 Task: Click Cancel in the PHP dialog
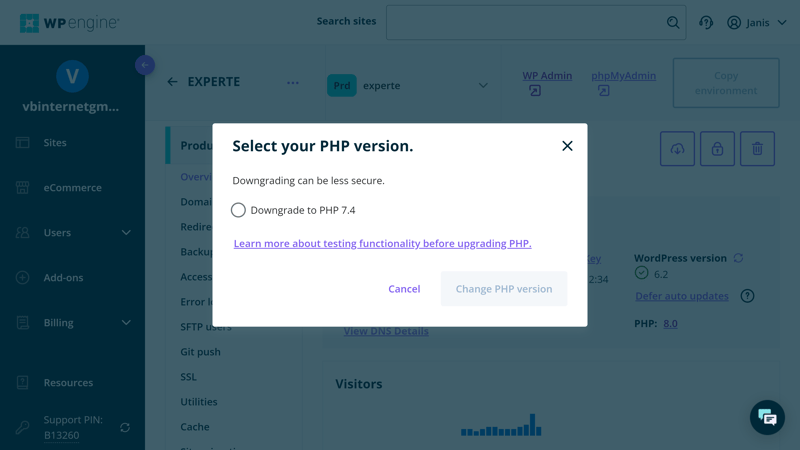click(x=404, y=289)
